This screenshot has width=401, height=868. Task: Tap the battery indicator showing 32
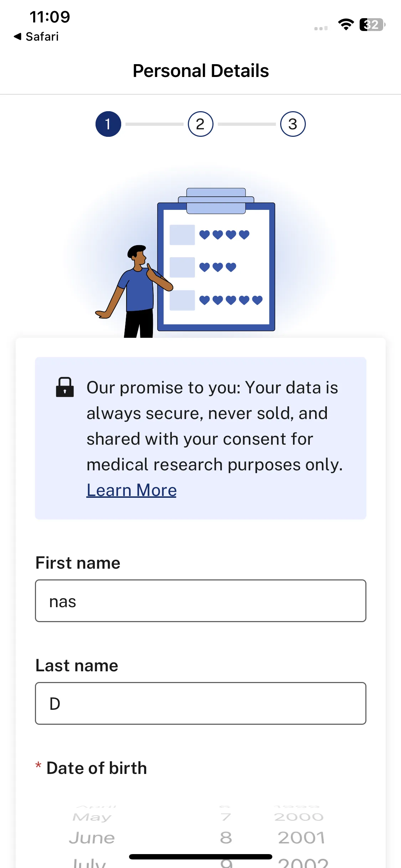coord(372,25)
